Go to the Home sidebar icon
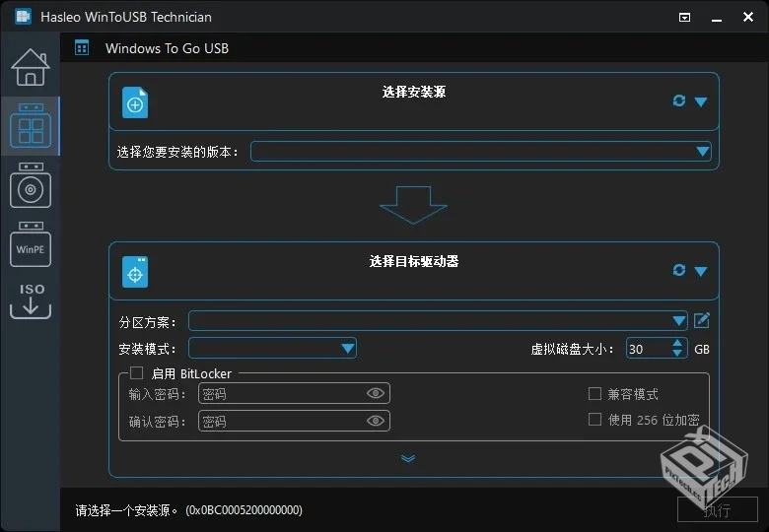 (31, 67)
